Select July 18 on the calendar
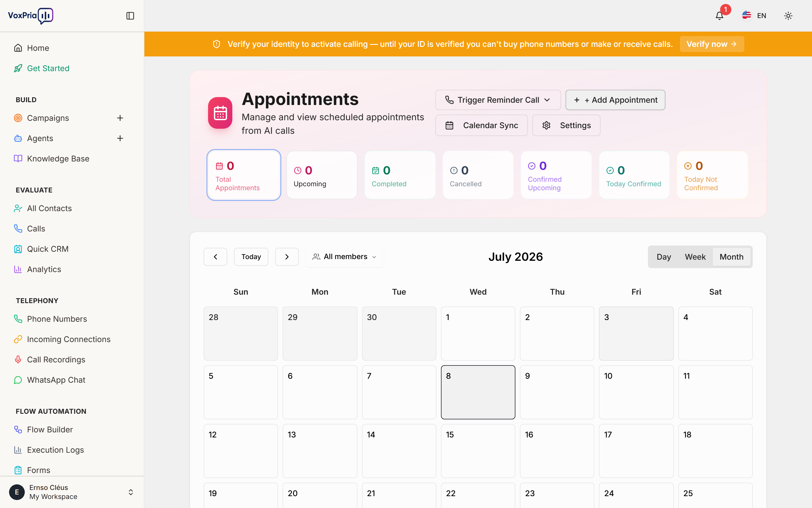This screenshot has height=508, width=812. [x=715, y=451]
